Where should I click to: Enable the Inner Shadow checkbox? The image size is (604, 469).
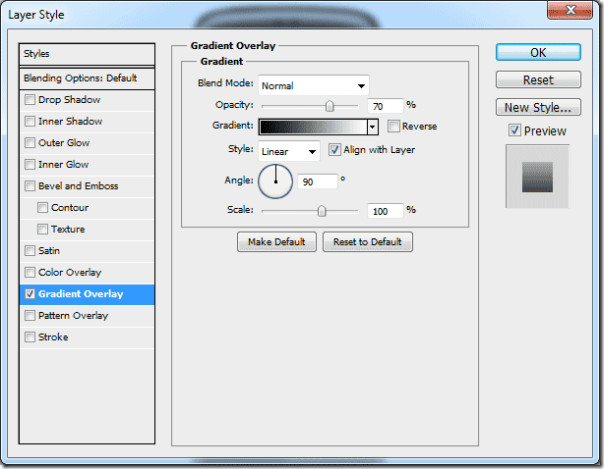click(30, 121)
